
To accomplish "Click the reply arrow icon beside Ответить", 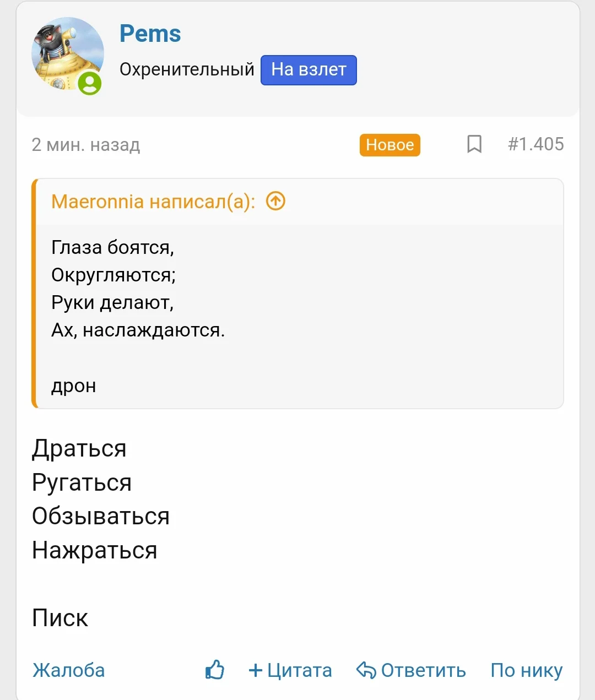I will click(x=366, y=670).
